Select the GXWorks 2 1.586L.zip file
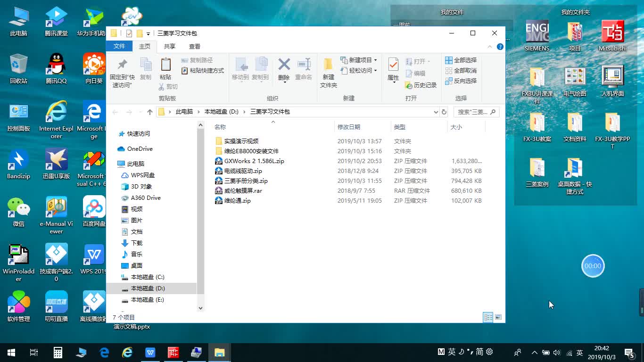Image resolution: width=644 pixels, height=362 pixels. (x=254, y=161)
